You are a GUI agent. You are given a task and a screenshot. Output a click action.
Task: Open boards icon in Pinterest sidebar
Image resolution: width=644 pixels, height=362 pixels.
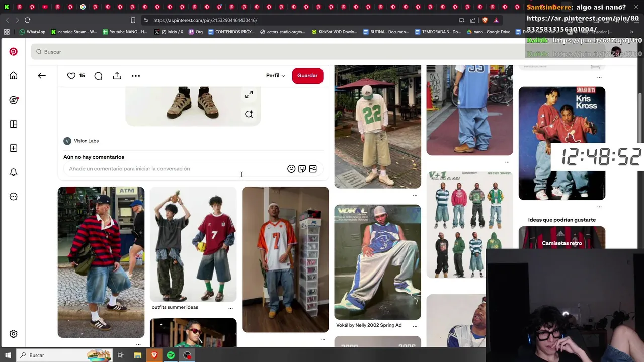point(14,124)
